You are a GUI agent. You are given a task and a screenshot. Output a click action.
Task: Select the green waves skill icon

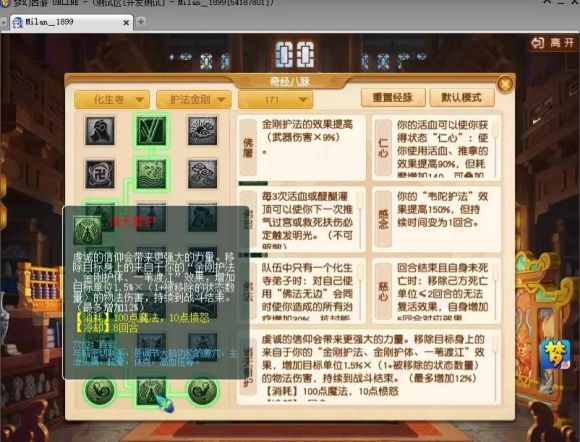151,174
